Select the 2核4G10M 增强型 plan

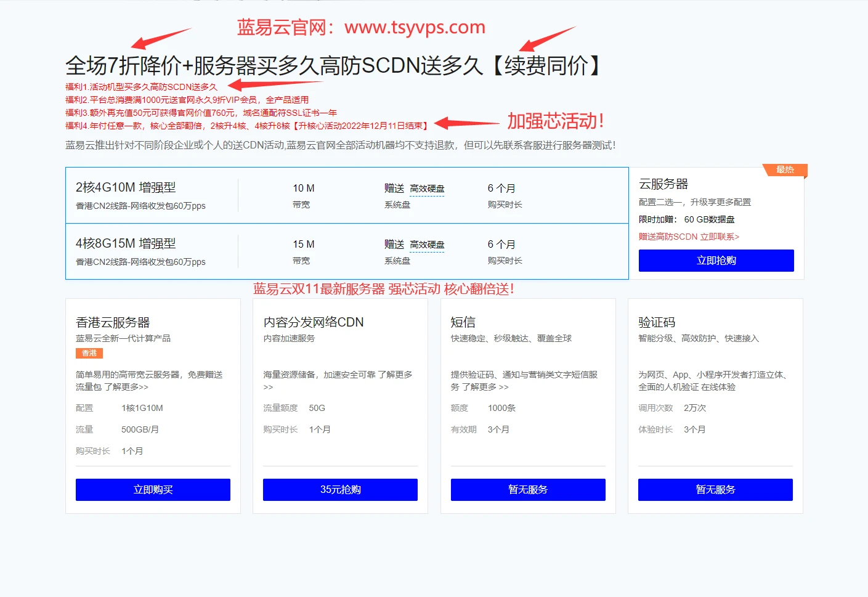[x=126, y=188]
